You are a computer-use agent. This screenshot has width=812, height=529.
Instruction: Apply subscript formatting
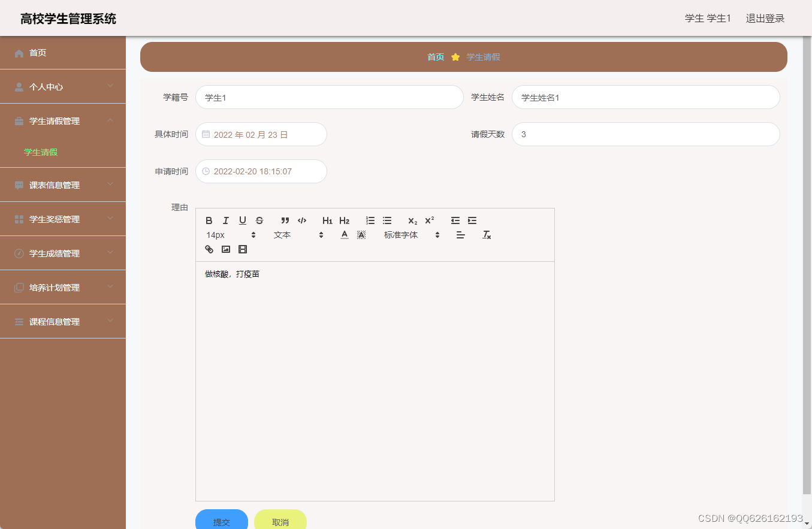(x=413, y=220)
